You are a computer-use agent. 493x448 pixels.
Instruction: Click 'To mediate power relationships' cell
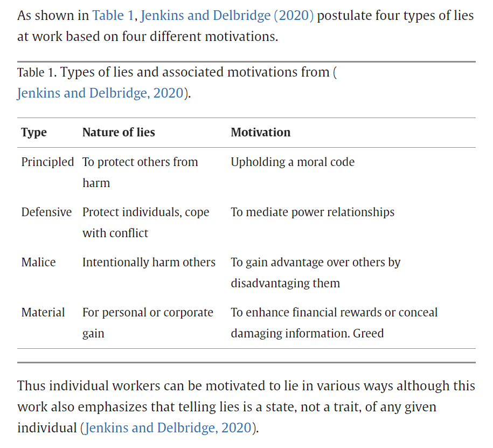coord(313,212)
